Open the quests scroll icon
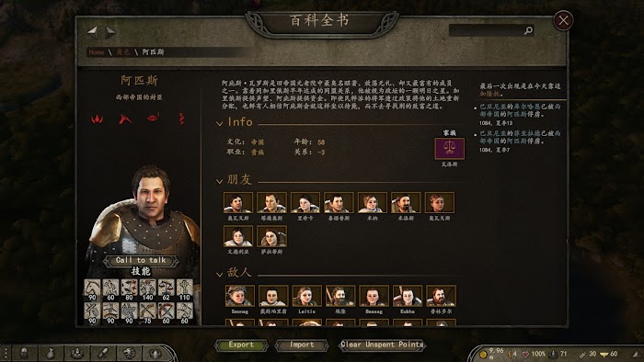Image resolution: width=644 pixels, height=362 pixels. pyautogui.click(x=103, y=354)
